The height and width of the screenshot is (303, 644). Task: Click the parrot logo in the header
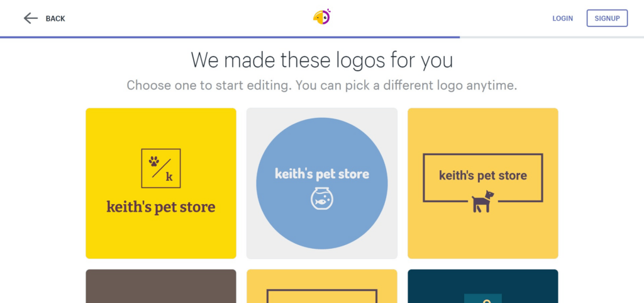(321, 18)
